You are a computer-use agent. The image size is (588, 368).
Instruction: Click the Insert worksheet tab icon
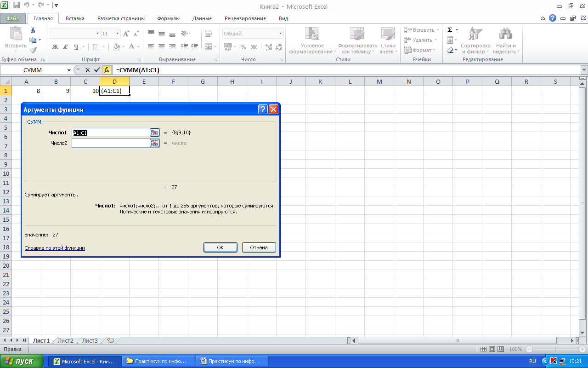(110, 341)
